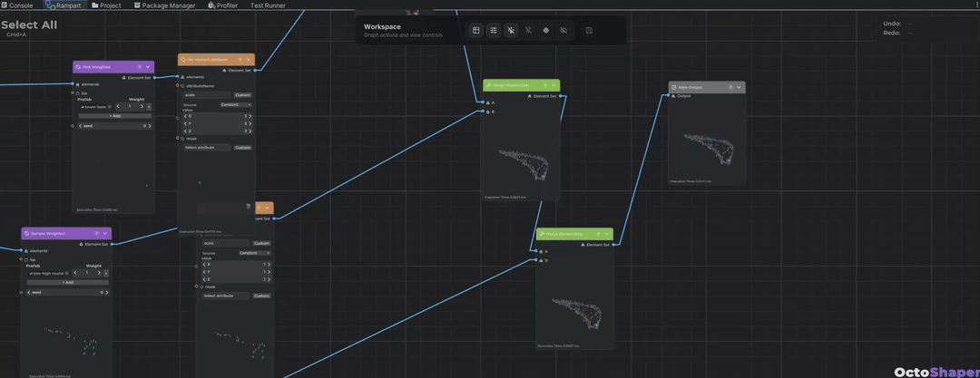
Task: Collapse the Pick Weighted node with its chevron
Action: pyautogui.click(x=148, y=67)
